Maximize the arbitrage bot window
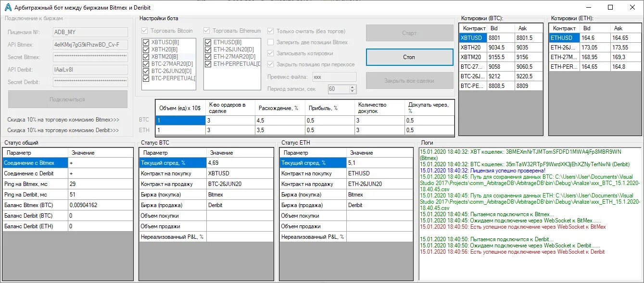 pos(610,7)
